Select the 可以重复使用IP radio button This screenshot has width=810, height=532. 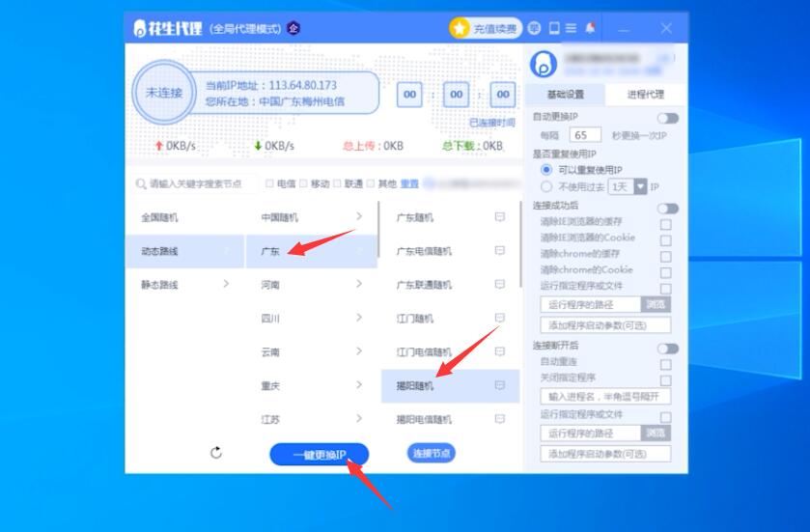tap(546, 170)
